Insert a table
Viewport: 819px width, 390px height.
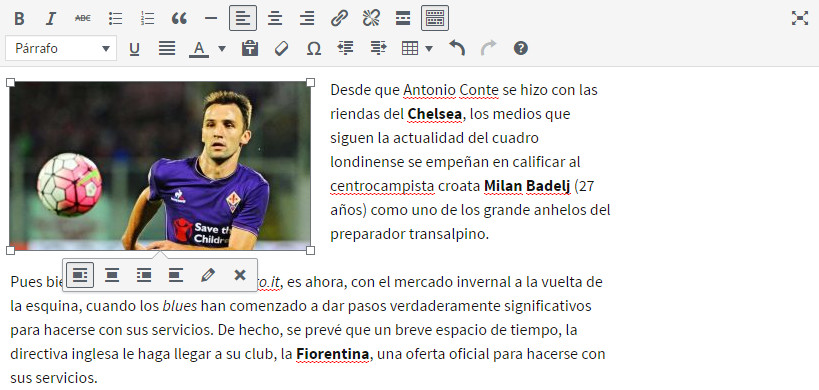click(410, 49)
